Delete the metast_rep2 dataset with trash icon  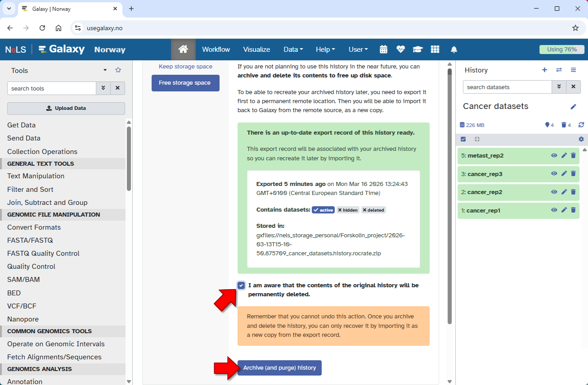pyautogui.click(x=573, y=155)
